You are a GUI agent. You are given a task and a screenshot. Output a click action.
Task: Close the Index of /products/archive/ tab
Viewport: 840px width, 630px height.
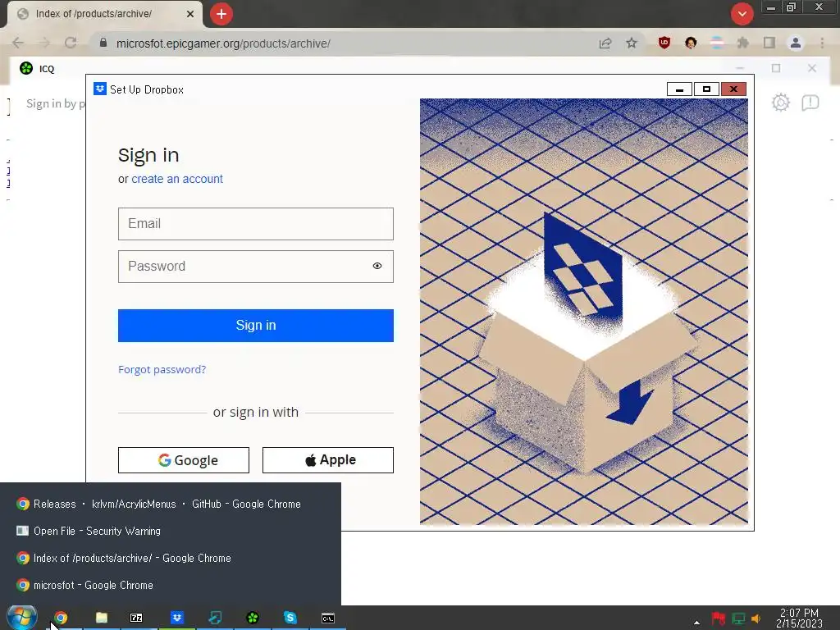click(x=190, y=14)
